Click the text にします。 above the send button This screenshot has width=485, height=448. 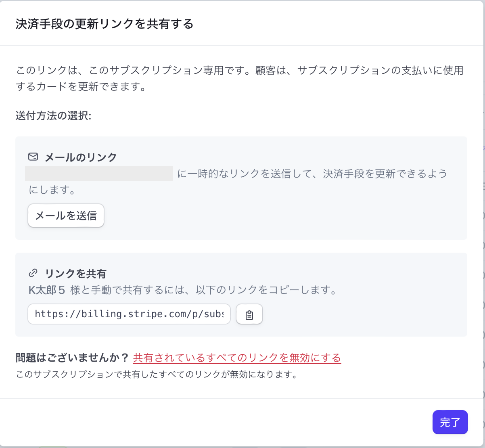(52, 190)
